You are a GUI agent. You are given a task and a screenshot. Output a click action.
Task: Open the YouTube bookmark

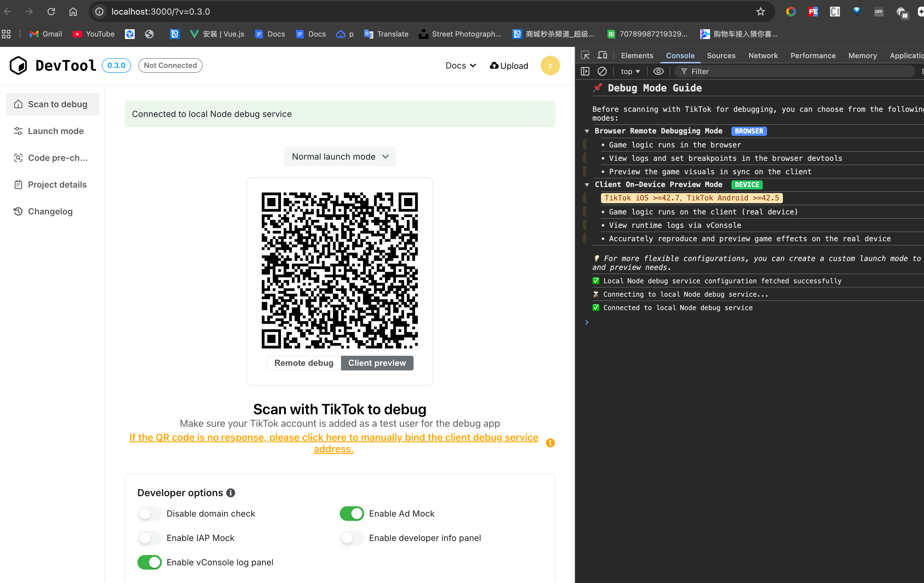(x=93, y=34)
